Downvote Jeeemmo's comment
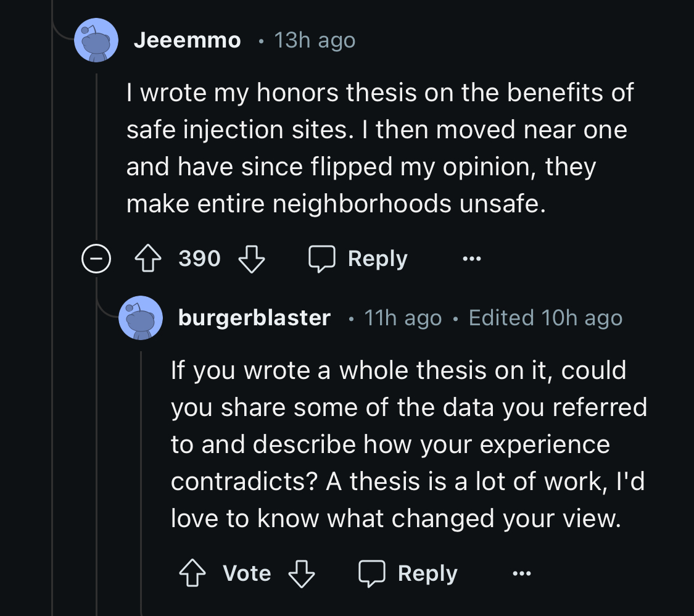Screen dimensions: 694x616 click(x=252, y=259)
